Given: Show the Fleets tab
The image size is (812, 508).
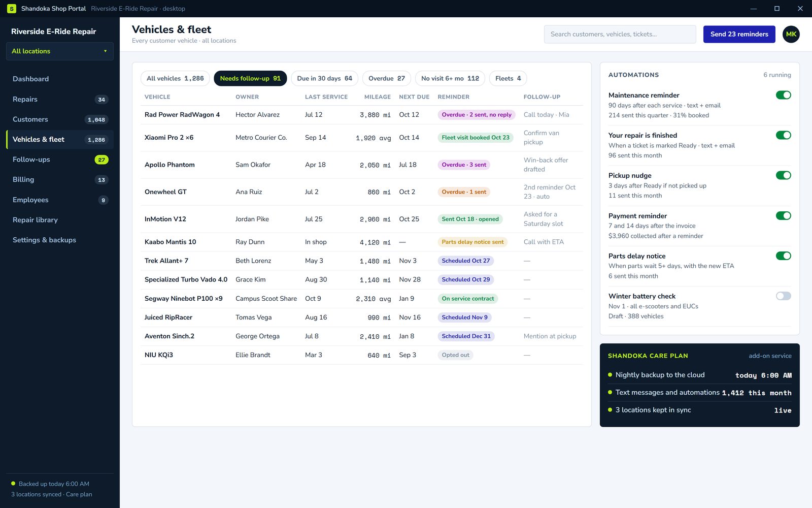Looking at the screenshot, I should (x=508, y=78).
